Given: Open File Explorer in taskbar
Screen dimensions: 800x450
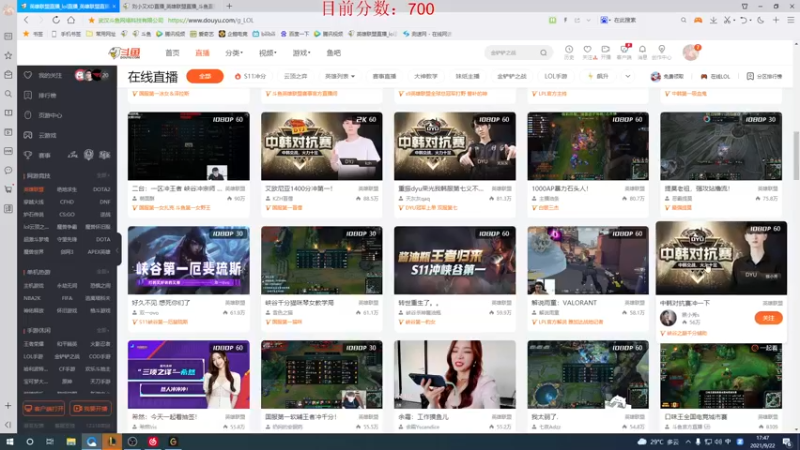Looking at the screenshot, I should point(71,441).
